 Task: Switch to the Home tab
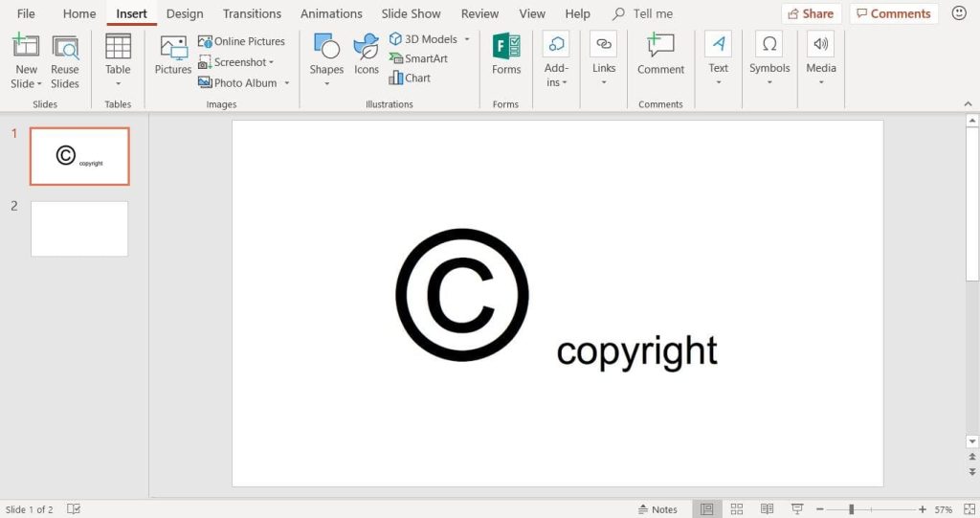pyautogui.click(x=79, y=13)
